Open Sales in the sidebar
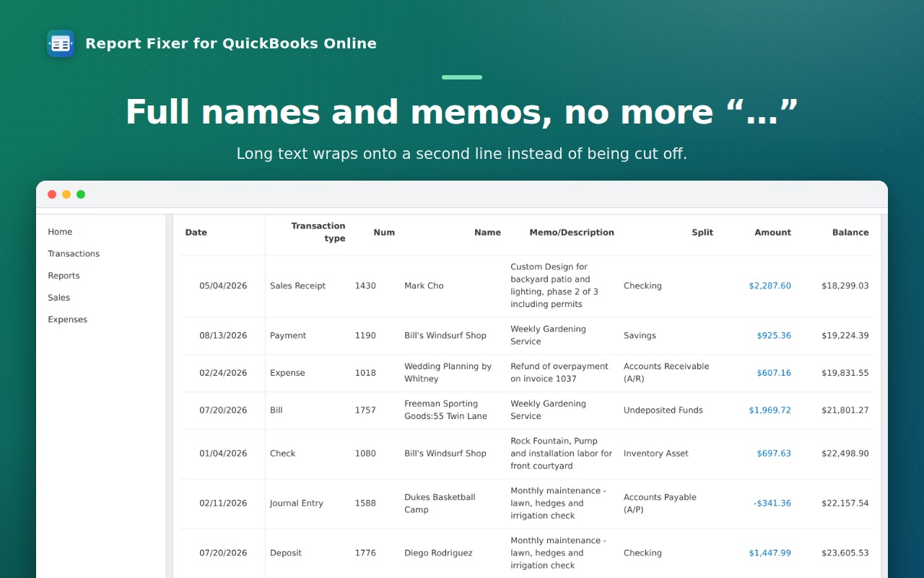The width and height of the screenshot is (924, 578). tap(59, 298)
